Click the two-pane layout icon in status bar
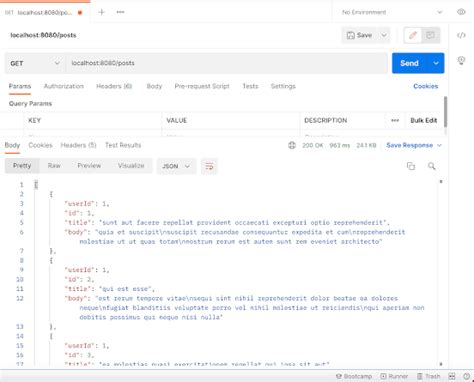The image size is (474, 382). (x=452, y=376)
